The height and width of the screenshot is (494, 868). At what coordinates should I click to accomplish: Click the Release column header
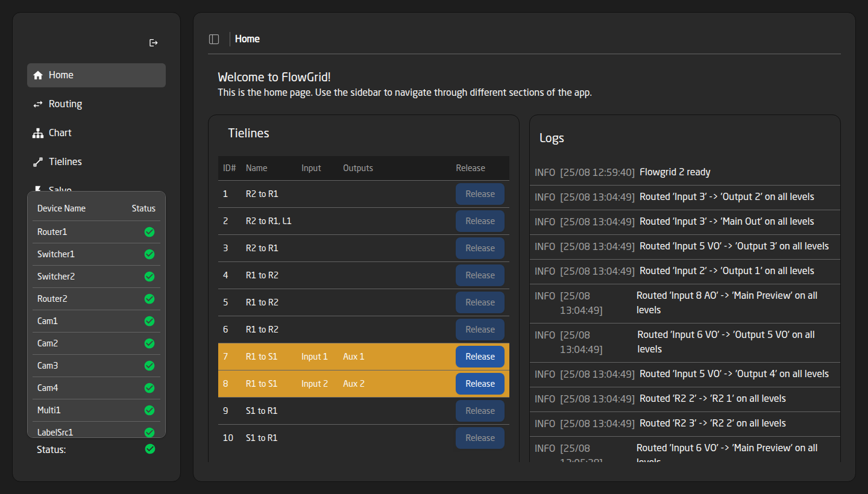(x=470, y=169)
